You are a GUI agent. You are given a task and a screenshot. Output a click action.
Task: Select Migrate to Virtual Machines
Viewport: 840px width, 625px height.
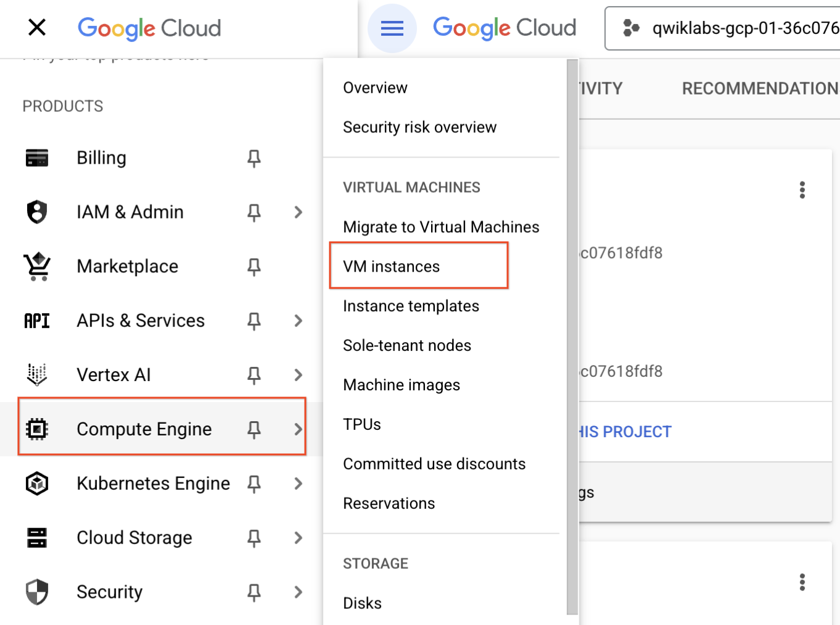[x=441, y=227]
